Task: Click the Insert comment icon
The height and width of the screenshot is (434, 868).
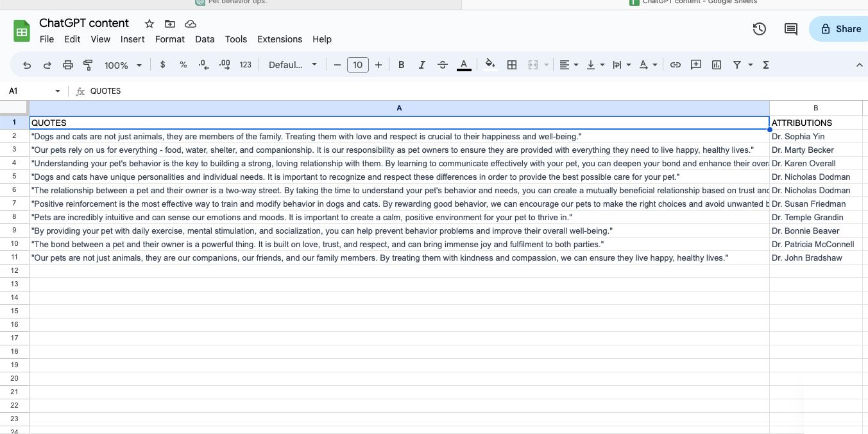Action: [696, 64]
